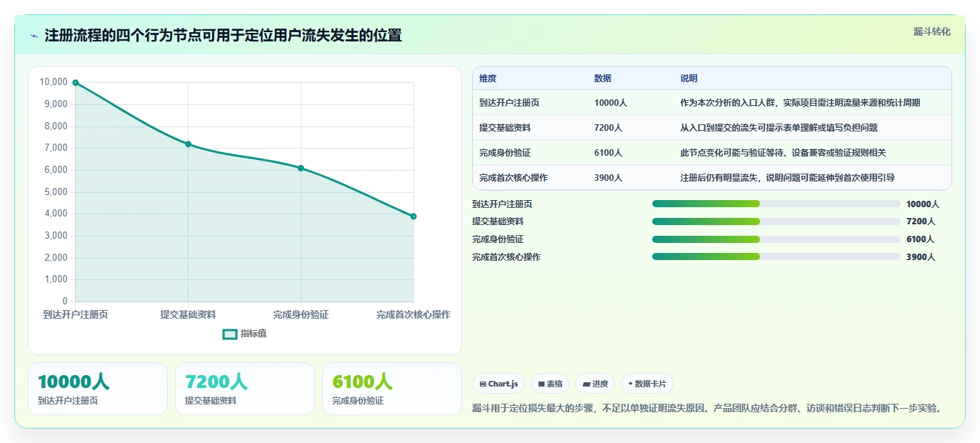The image size is (980, 443).
Task: Click the Chart.js chip
Action: point(499,384)
